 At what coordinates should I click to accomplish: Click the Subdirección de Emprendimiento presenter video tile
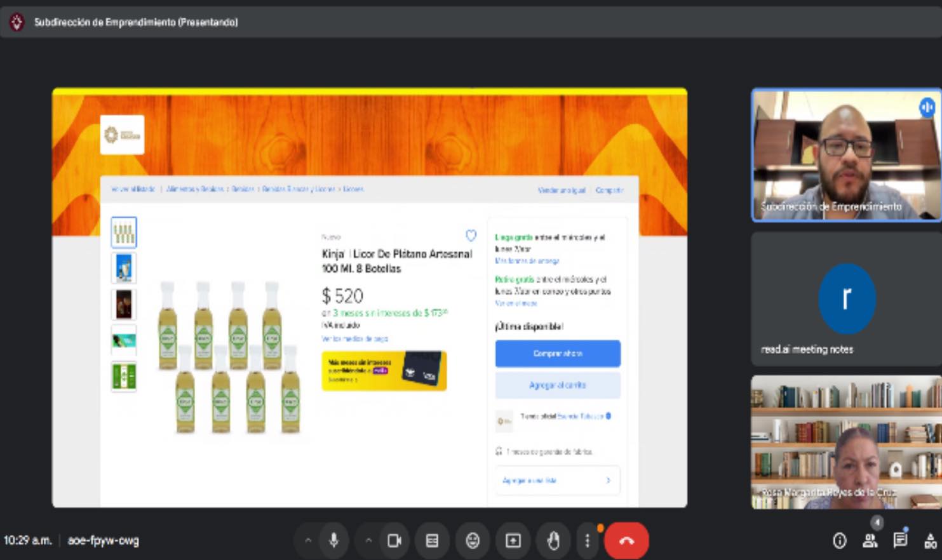(846, 155)
